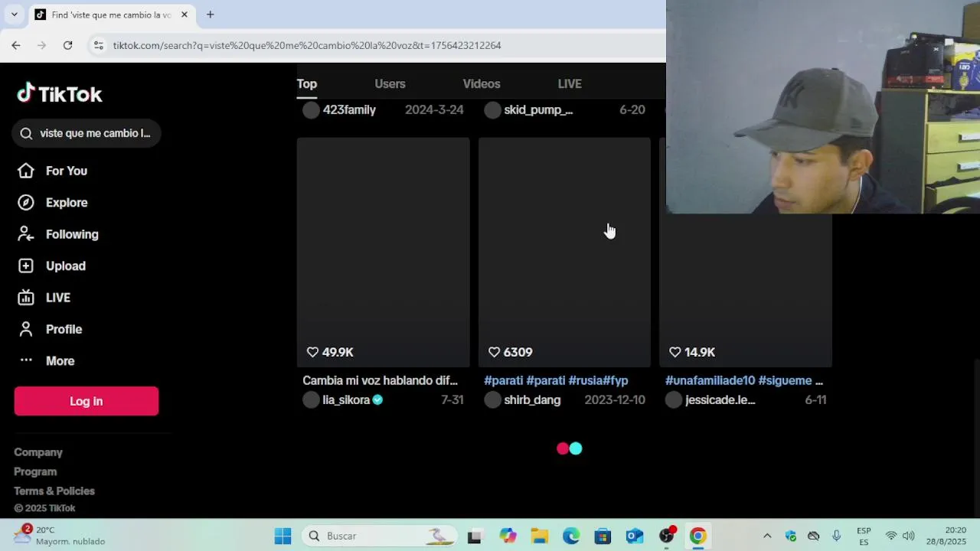The image size is (980, 551).
Task: Reload the TikTok page
Action: 67,45
